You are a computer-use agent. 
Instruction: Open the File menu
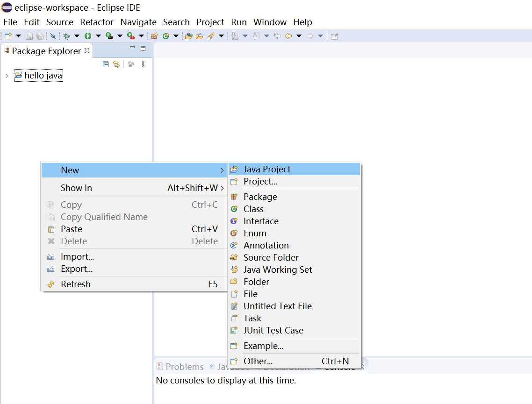pos(10,22)
